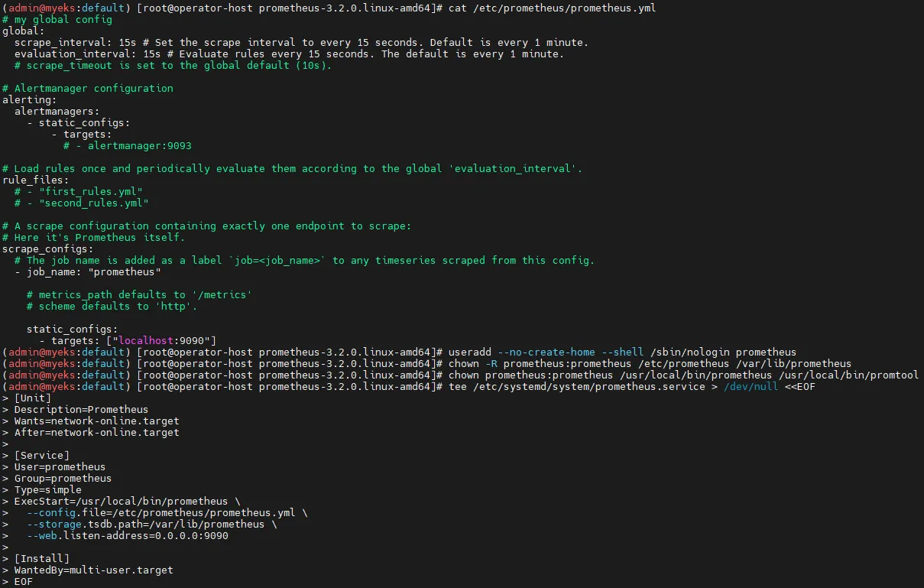
Task: Click the 'Group=prometheus' line
Action: [63, 478]
